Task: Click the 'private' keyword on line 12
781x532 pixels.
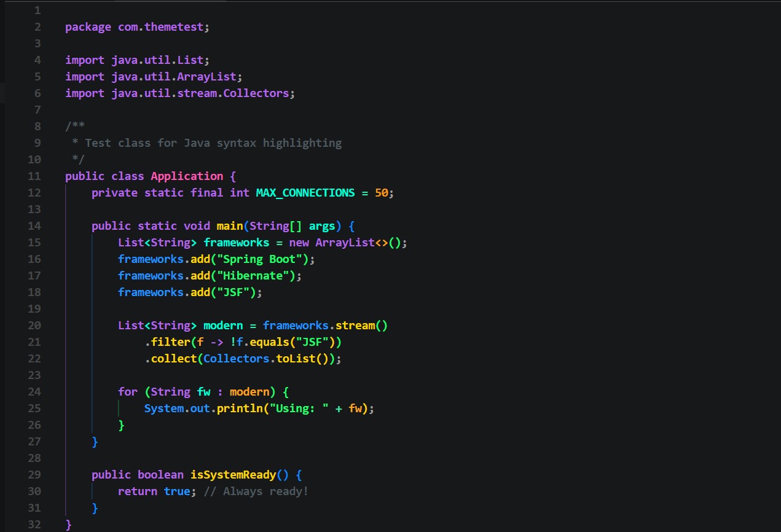Action: [115, 193]
